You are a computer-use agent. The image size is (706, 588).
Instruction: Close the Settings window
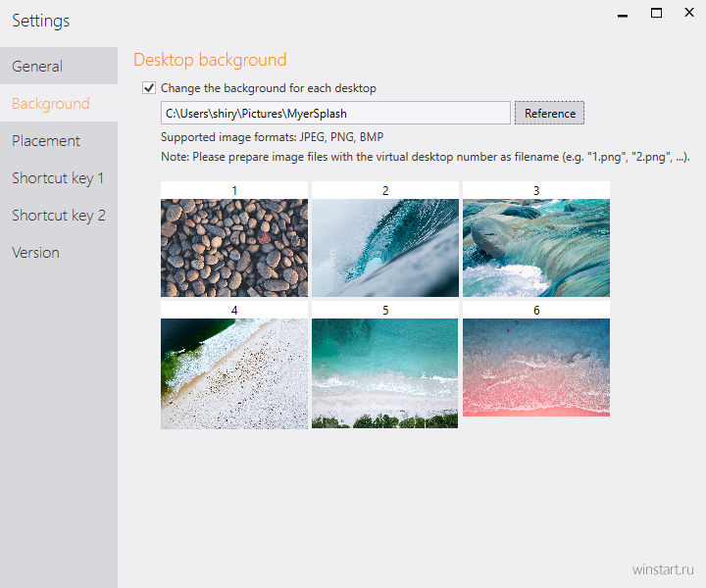tap(689, 13)
